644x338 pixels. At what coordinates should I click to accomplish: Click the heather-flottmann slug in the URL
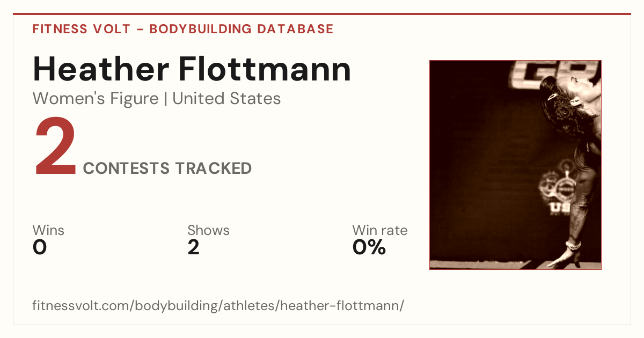click(340, 306)
